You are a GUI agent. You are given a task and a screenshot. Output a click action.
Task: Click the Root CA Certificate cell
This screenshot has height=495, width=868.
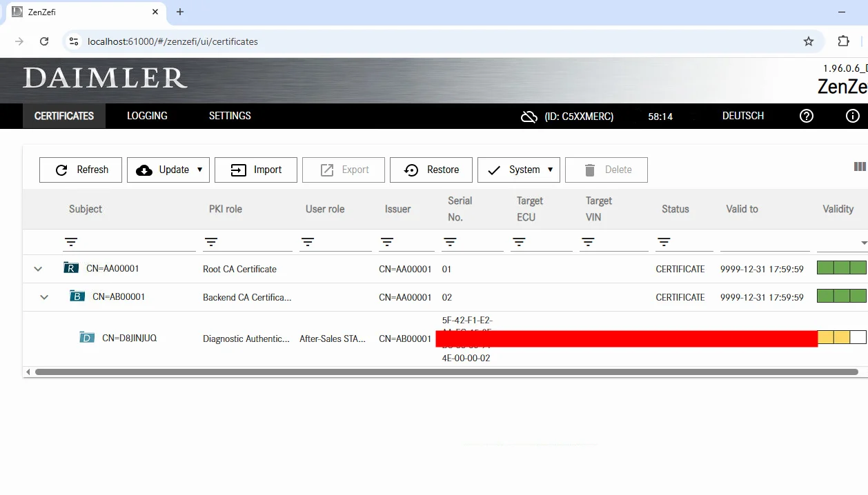tap(239, 269)
